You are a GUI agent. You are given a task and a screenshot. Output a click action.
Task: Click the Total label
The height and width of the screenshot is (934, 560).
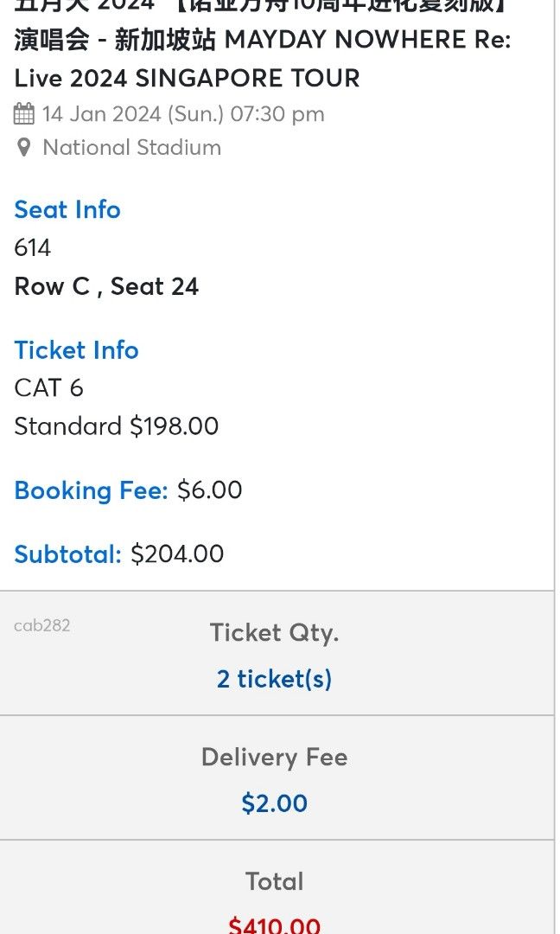[x=274, y=881]
